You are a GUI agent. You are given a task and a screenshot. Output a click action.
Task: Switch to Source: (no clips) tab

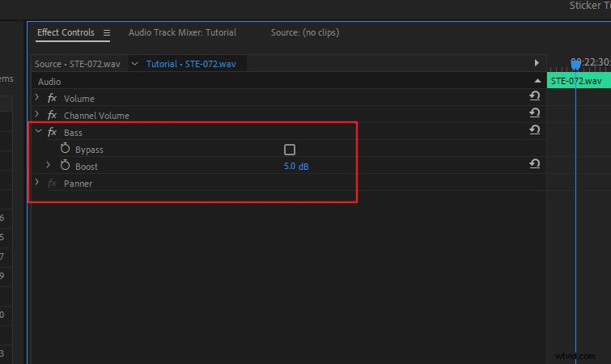pos(305,32)
